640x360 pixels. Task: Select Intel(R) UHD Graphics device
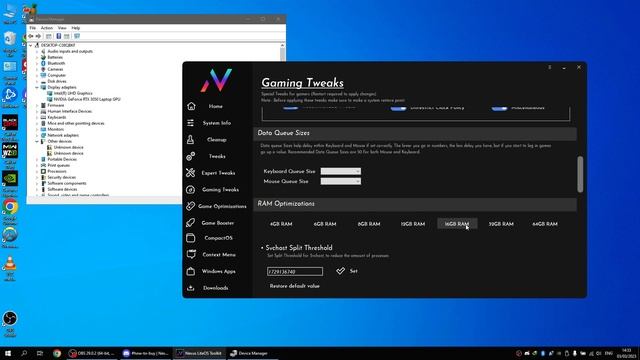pos(73,93)
